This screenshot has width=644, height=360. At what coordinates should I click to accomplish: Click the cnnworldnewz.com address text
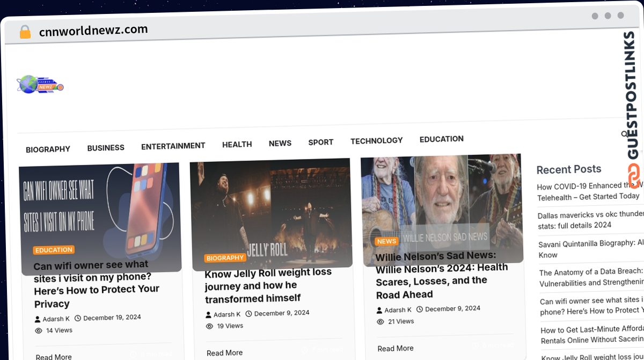(x=93, y=30)
